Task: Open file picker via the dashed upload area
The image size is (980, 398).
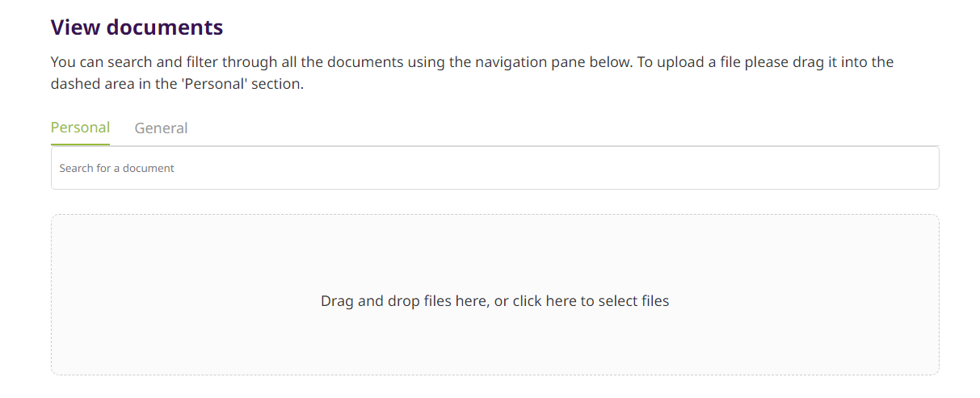Action: tap(494, 295)
